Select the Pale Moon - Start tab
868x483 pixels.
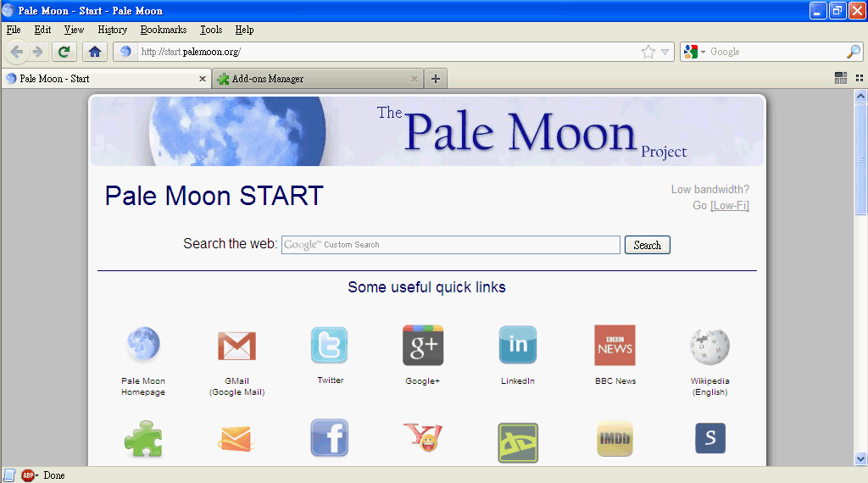point(106,79)
